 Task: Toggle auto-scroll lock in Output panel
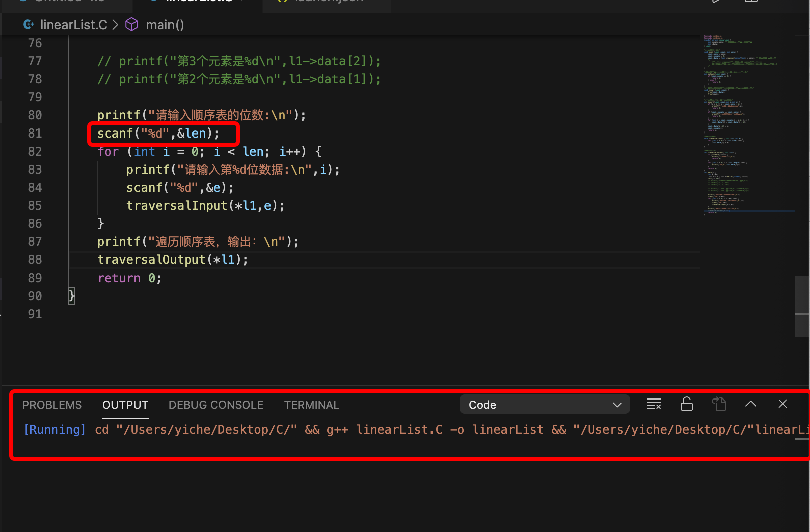687,404
